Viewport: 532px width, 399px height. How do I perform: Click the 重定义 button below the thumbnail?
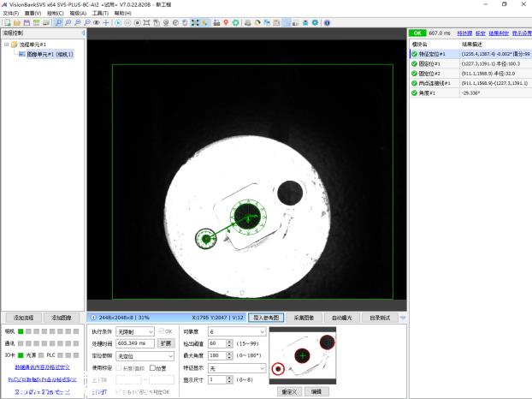click(x=289, y=392)
